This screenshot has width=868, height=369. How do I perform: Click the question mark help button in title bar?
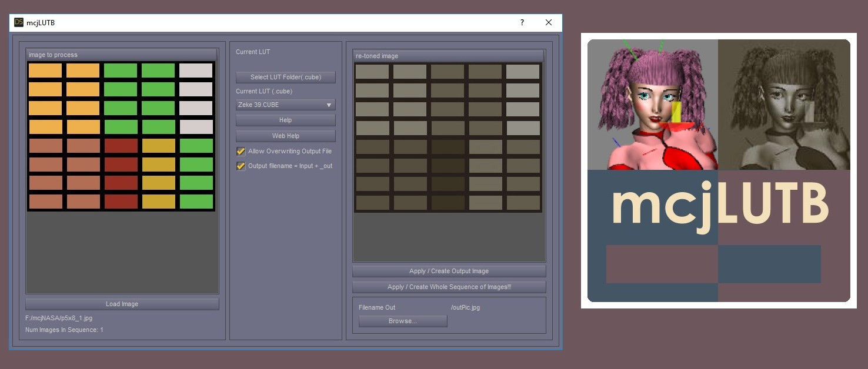tap(522, 22)
